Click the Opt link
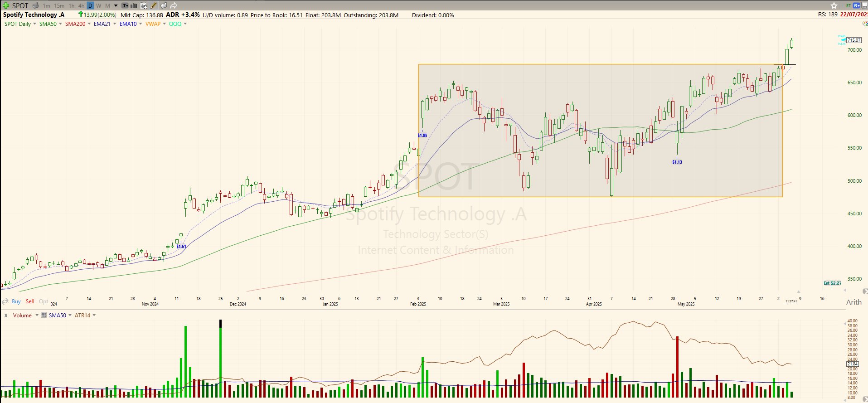Screen dimensions: 868x403 [x=44, y=301]
